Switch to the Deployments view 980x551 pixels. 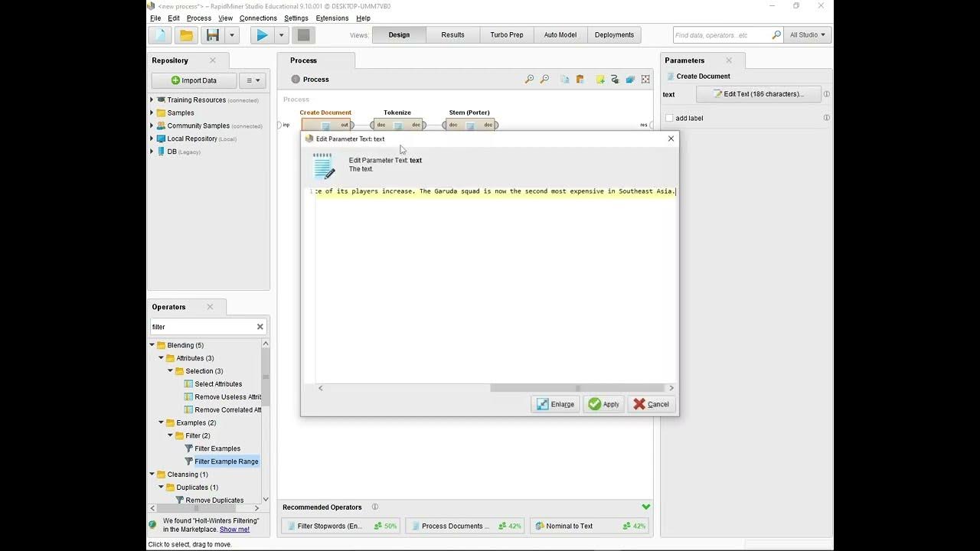pos(614,34)
